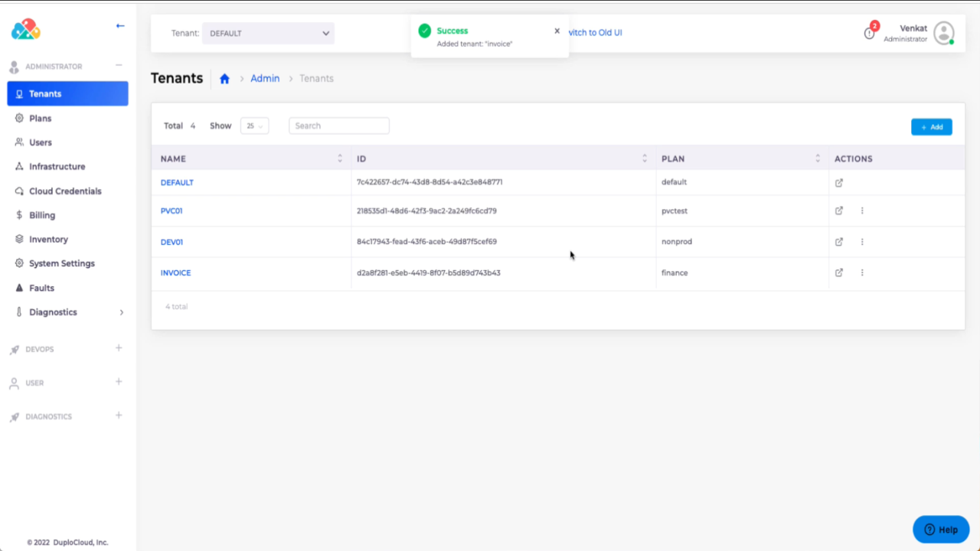This screenshot has height=551, width=980.
Task: Collapse sidebar with the back arrow
Action: click(120, 26)
